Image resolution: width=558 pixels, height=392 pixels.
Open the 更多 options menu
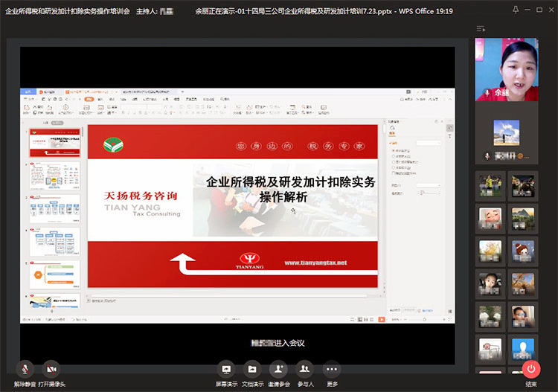332,369
